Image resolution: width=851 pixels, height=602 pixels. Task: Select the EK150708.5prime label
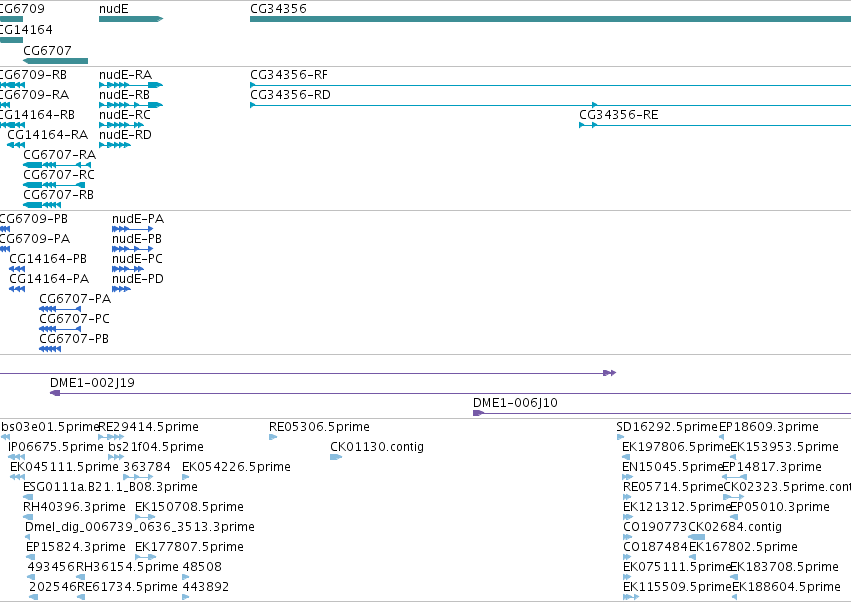189,507
